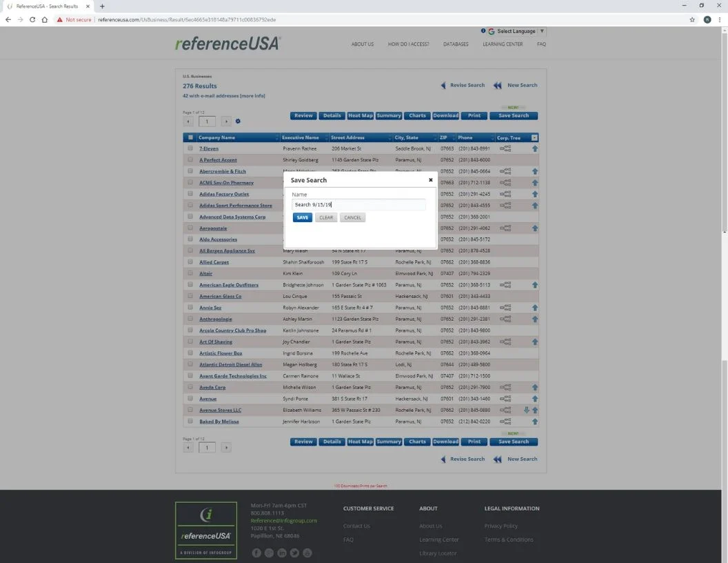Click the top Save Search button
The image size is (728, 563).
pyautogui.click(x=514, y=116)
